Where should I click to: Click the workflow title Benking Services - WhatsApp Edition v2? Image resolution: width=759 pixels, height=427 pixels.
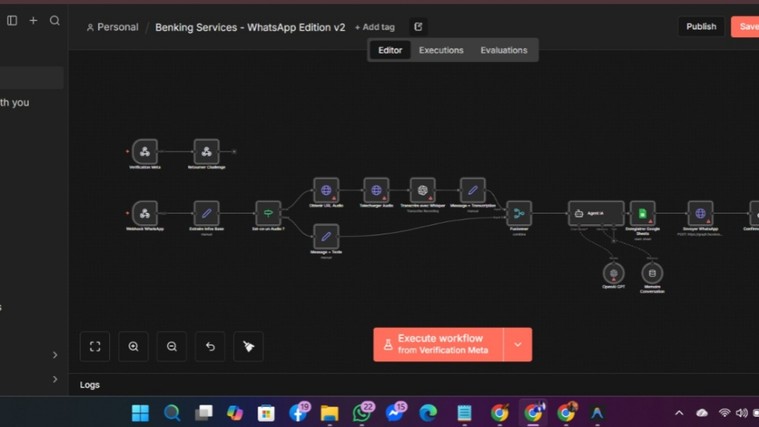tap(250, 27)
